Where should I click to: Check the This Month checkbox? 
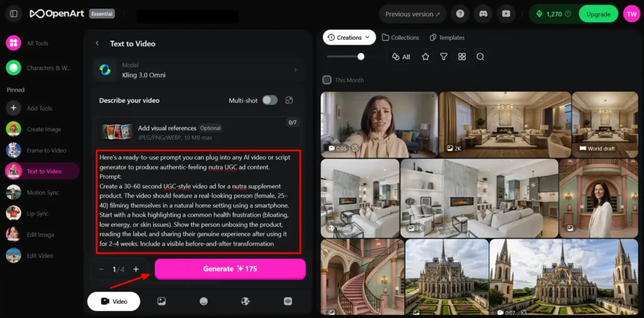(327, 80)
